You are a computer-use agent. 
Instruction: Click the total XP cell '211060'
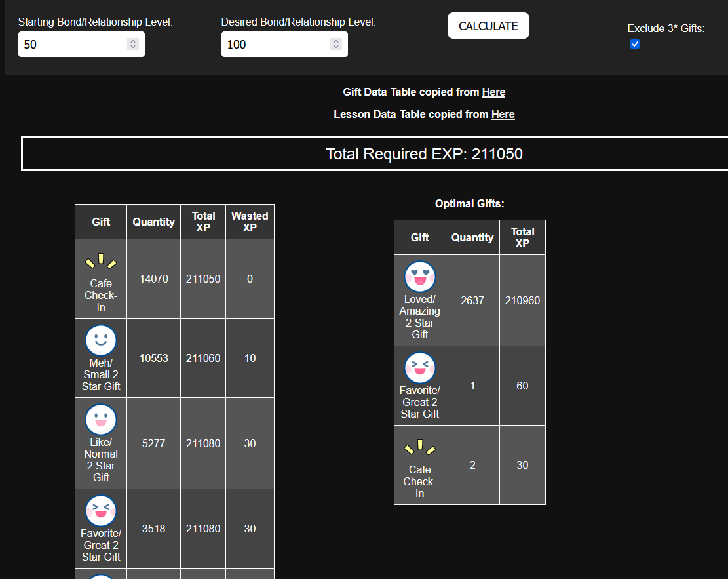tap(203, 358)
